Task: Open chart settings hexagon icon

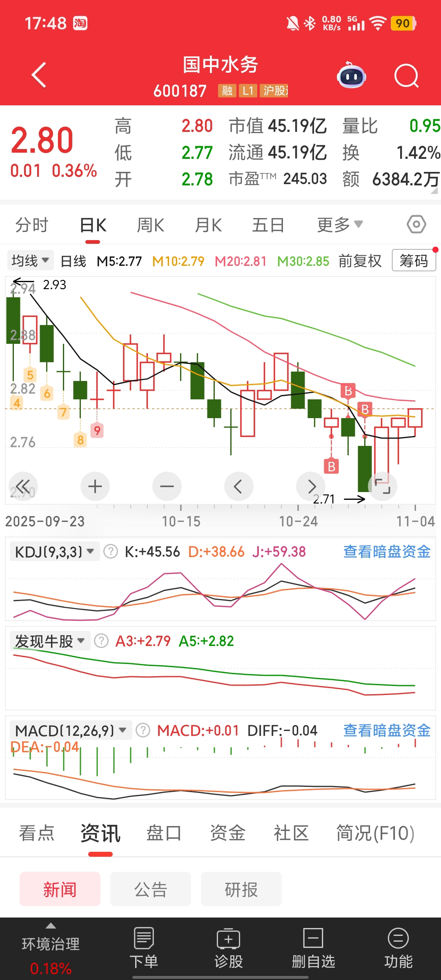Action: [416, 225]
